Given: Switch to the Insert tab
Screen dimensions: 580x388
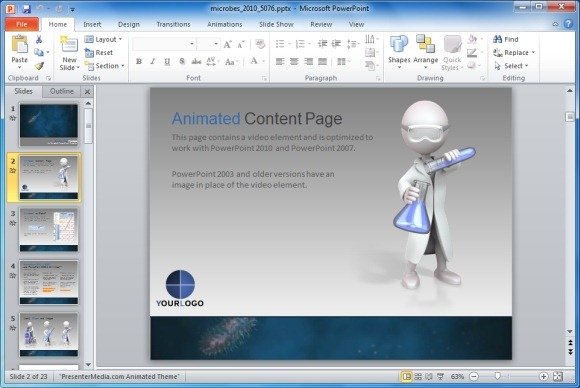Looking at the screenshot, I should pos(92,24).
